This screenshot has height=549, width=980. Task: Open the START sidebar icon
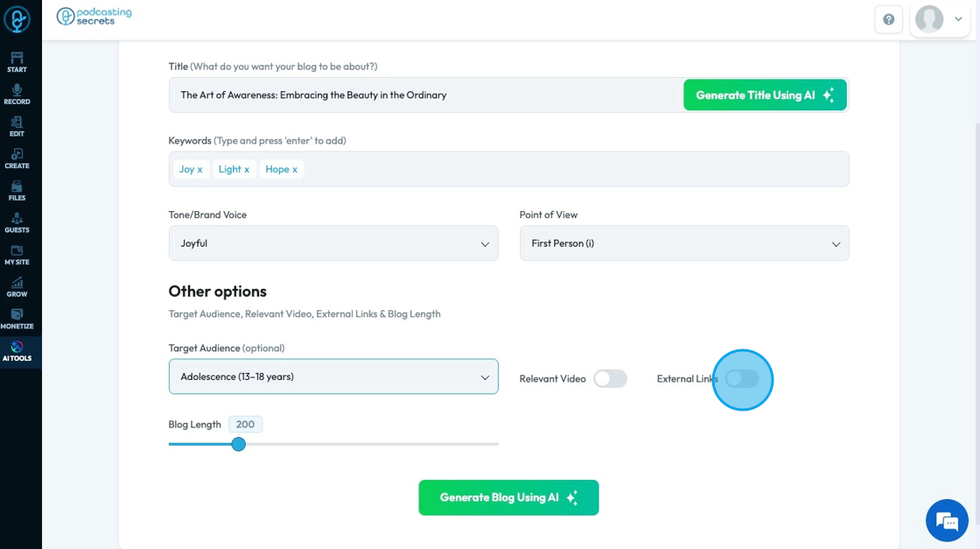(x=17, y=62)
